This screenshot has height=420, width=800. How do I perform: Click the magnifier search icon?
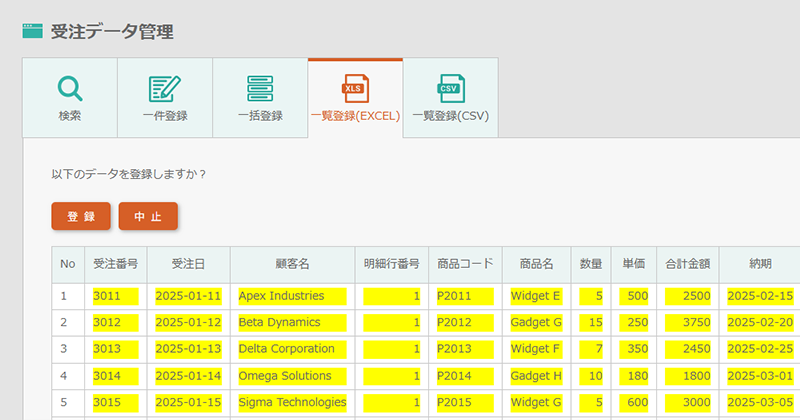tap(70, 88)
